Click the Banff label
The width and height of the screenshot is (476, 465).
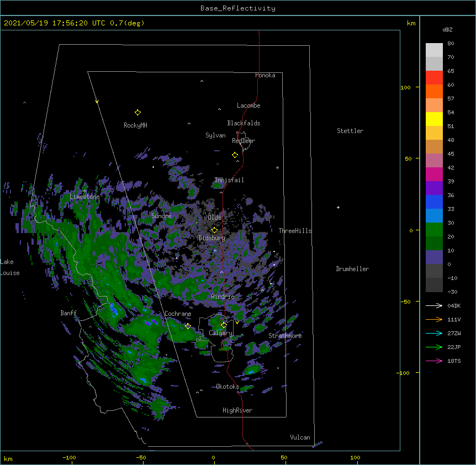68,313
